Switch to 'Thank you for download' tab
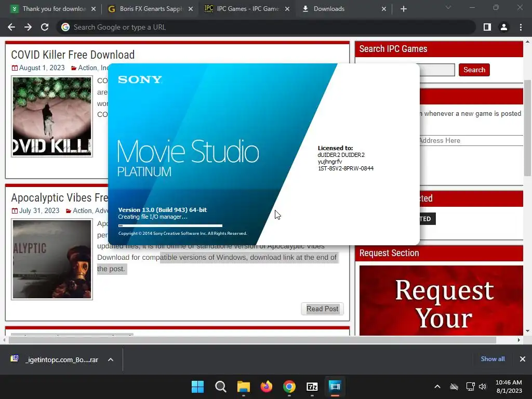 coord(54,9)
